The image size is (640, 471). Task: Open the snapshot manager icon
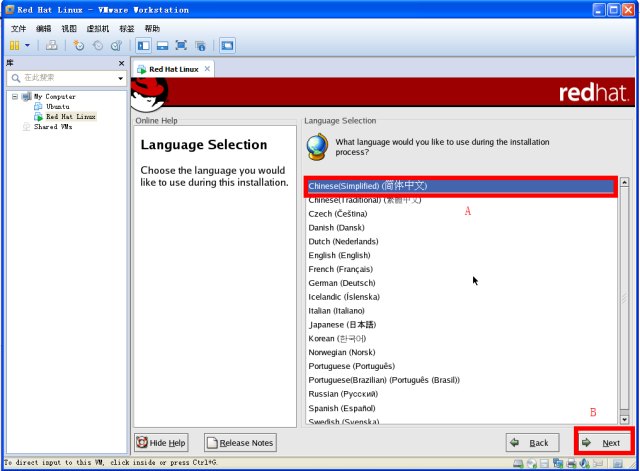pos(116,45)
